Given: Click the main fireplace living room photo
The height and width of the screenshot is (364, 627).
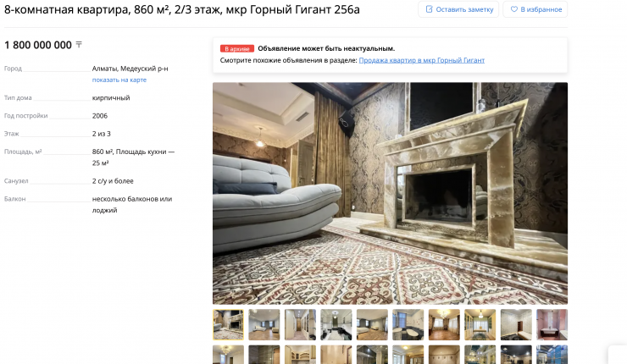Looking at the screenshot, I should pos(390,193).
